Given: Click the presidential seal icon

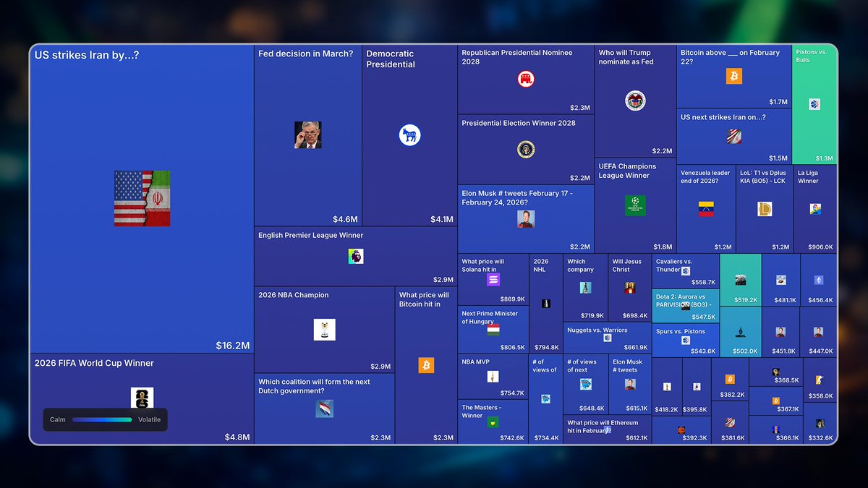Looking at the screenshot, I should point(526,150).
